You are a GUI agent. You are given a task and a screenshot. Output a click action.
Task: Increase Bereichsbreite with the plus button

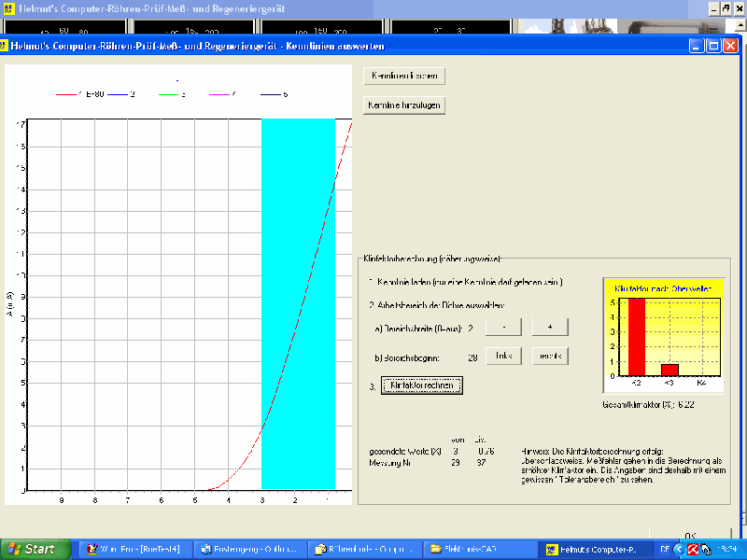[550, 328]
